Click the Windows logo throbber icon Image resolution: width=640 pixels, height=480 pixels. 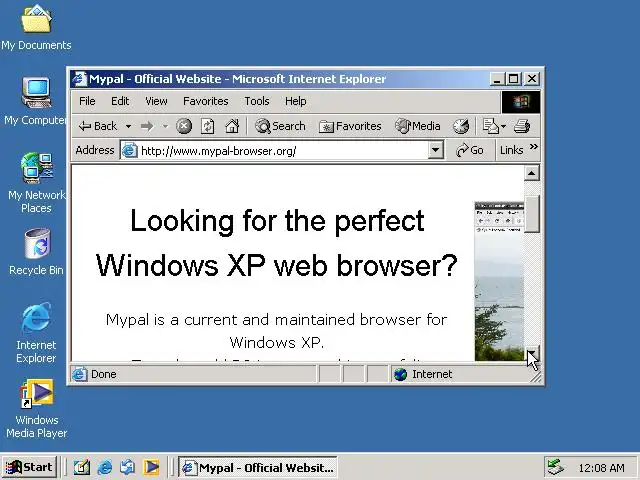(x=521, y=101)
